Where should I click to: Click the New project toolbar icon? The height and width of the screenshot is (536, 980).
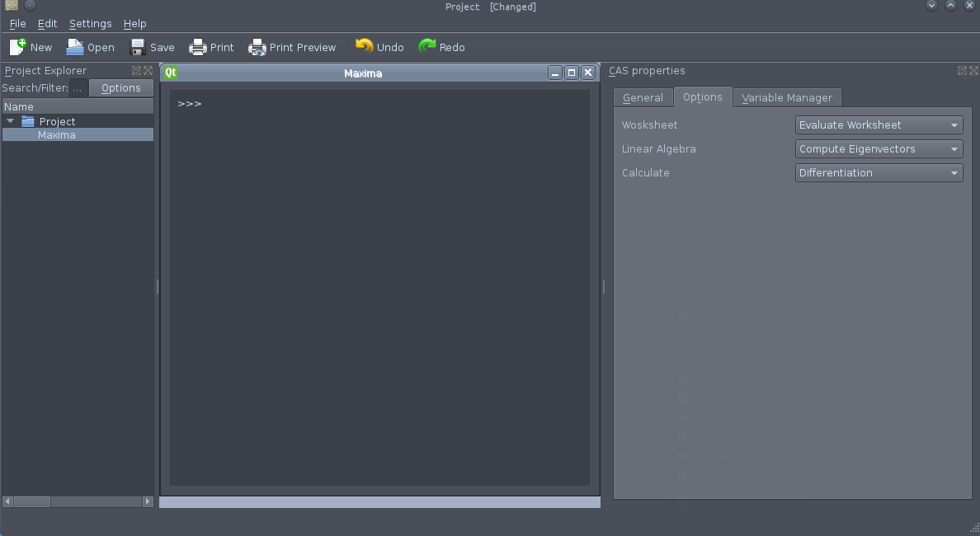[18, 47]
